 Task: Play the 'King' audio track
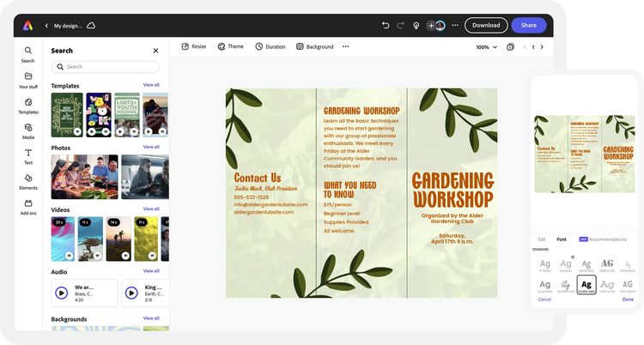coord(131,293)
